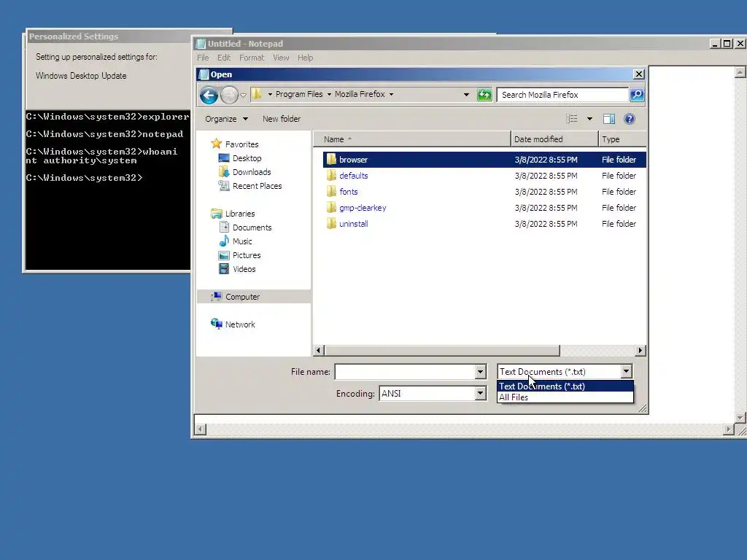Open Notepad's View menu
Screen dimensions: 747x560
pos(281,58)
